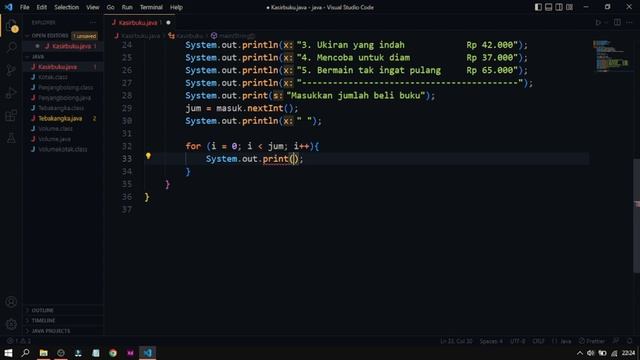640x360 pixels.
Task: Change line ending via CRLF
Action: coord(538,341)
